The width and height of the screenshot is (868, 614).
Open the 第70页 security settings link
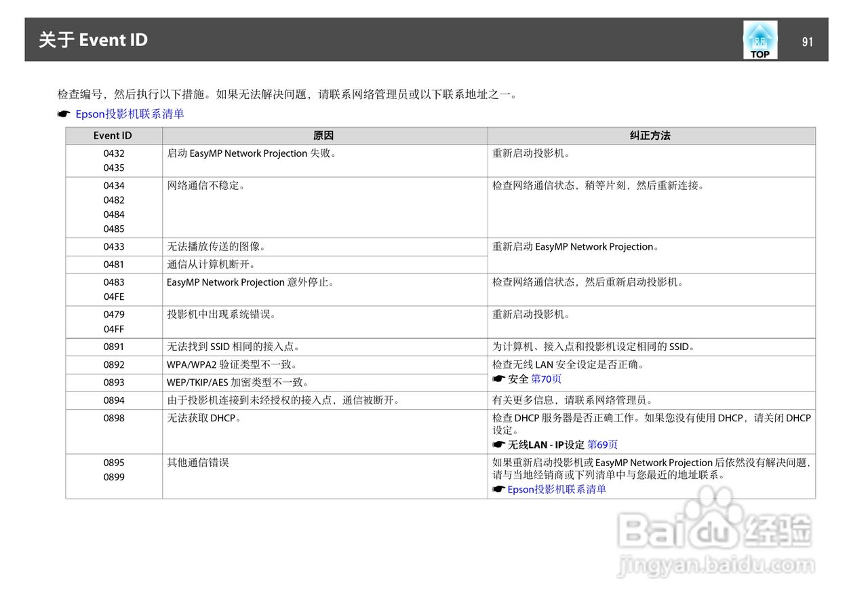[546, 379]
